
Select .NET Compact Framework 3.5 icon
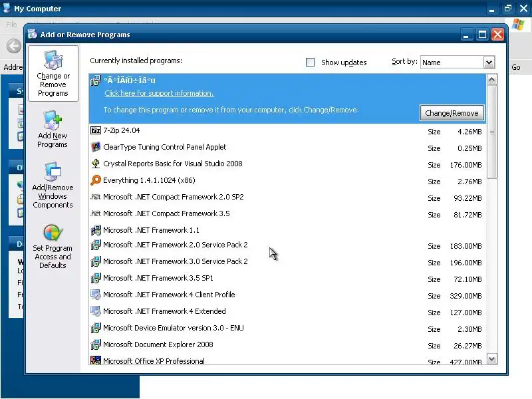96,213
